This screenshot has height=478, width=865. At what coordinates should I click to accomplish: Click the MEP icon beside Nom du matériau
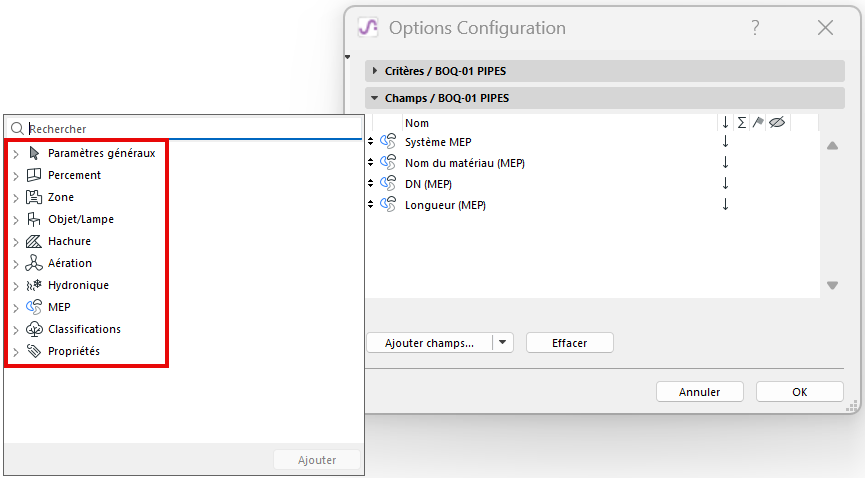pyautogui.click(x=388, y=163)
